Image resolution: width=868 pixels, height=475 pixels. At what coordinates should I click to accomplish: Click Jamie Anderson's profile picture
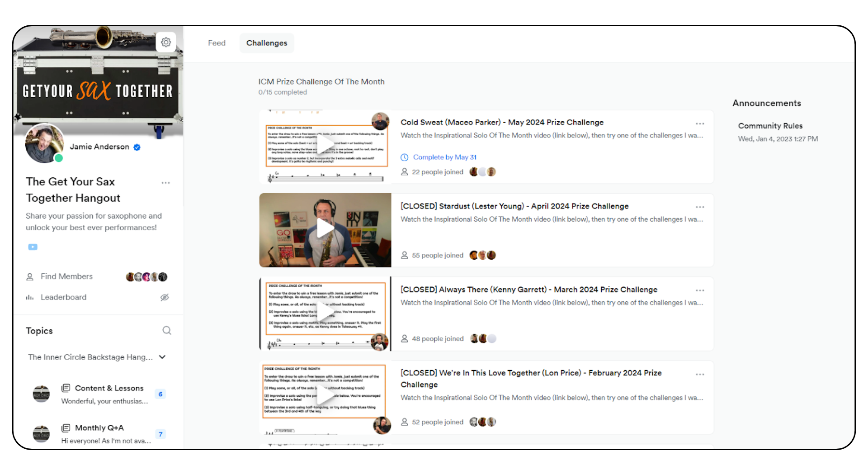pos(44,143)
